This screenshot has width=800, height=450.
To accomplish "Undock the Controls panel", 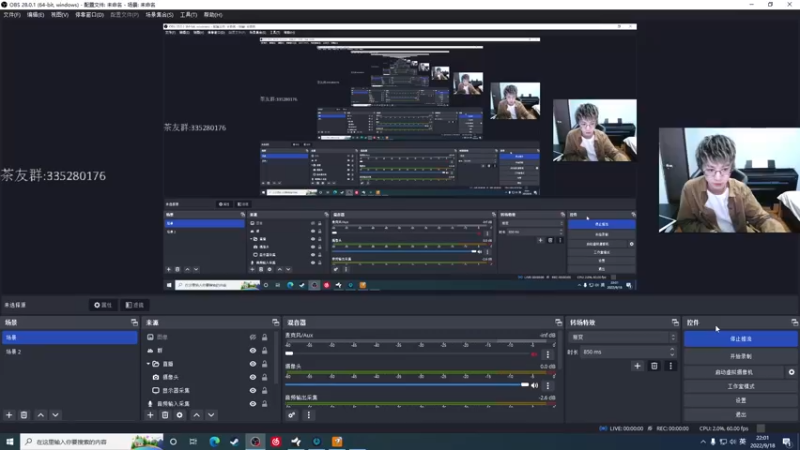I will 794,322.
